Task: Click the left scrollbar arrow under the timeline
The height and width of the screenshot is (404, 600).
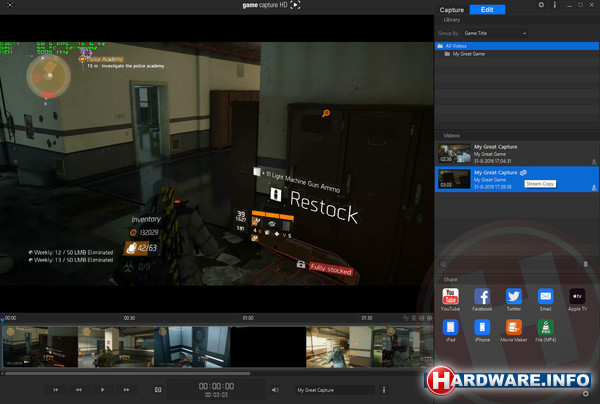Action: [x=2, y=373]
